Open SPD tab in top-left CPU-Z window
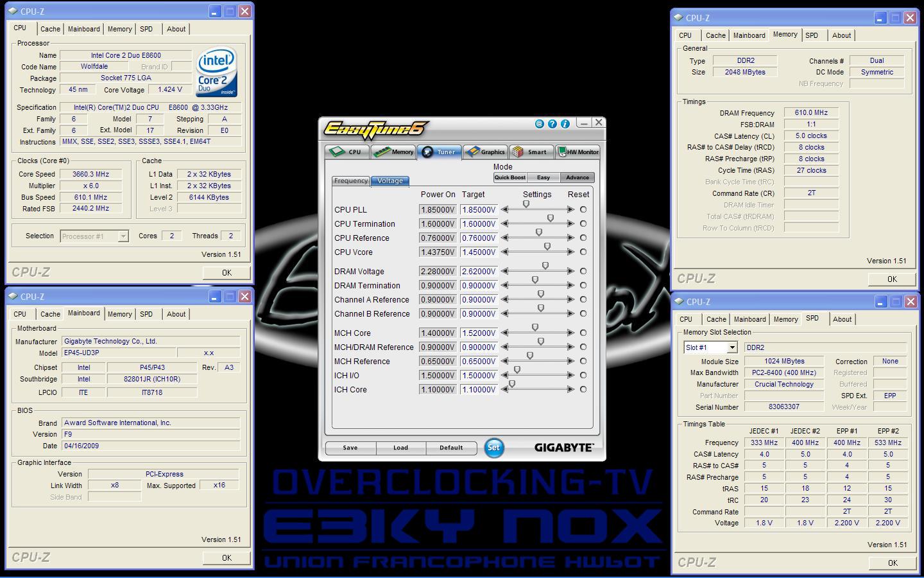The height and width of the screenshot is (578, 924). pos(146,29)
